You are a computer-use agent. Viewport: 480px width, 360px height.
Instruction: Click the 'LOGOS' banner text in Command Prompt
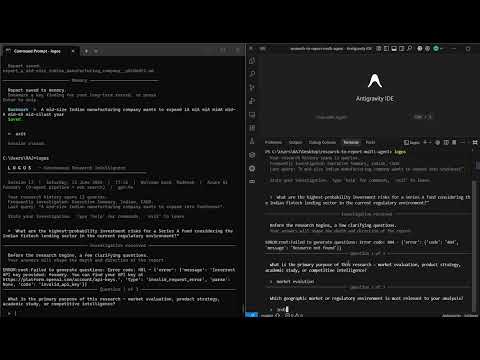[x=19, y=168]
